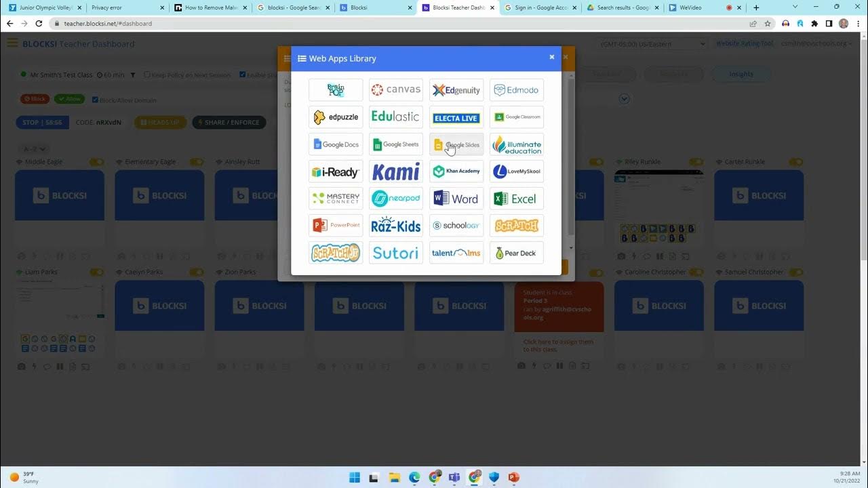This screenshot has width=868, height=488.
Task: Open the A-Z sort dropdown
Action: click(35, 149)
